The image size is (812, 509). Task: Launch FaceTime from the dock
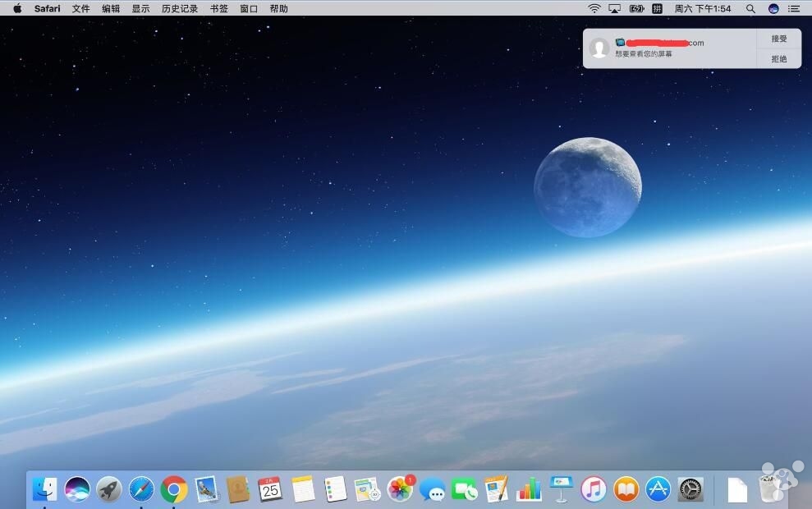465,489
